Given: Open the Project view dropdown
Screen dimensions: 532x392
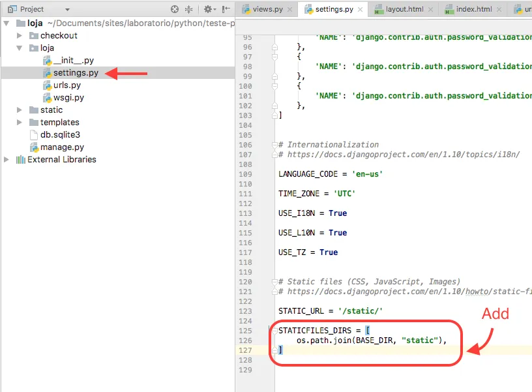Looking at the screenshot, I should [x=67, y=10].
